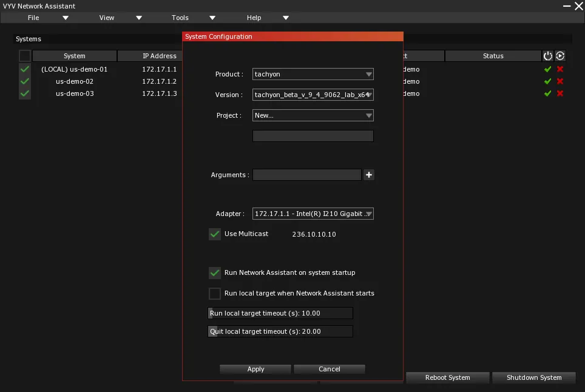Toggle select-all checkbox in Systems header
585x392 pixels.
tap(25, 56)
